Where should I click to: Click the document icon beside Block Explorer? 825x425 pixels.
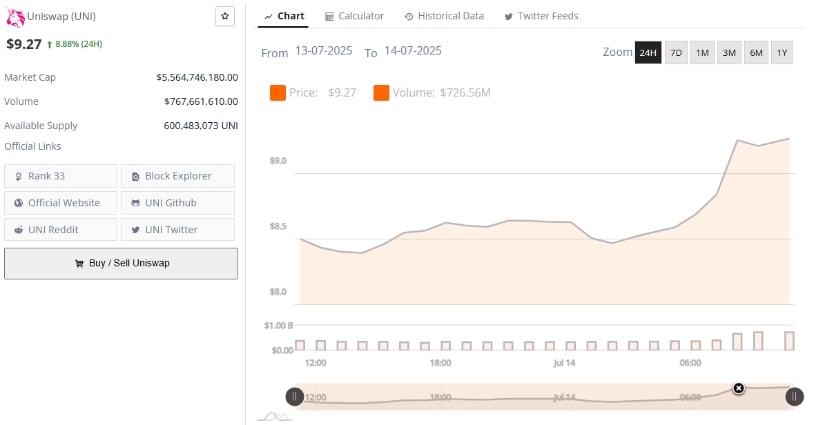pos(135,177)
